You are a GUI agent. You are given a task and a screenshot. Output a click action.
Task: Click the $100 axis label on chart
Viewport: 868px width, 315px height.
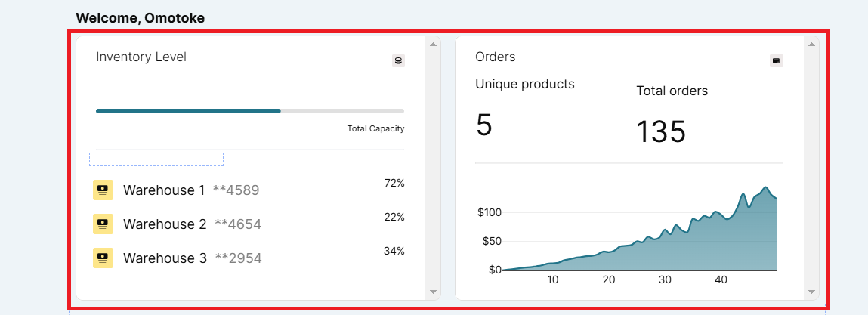(489, 212)
